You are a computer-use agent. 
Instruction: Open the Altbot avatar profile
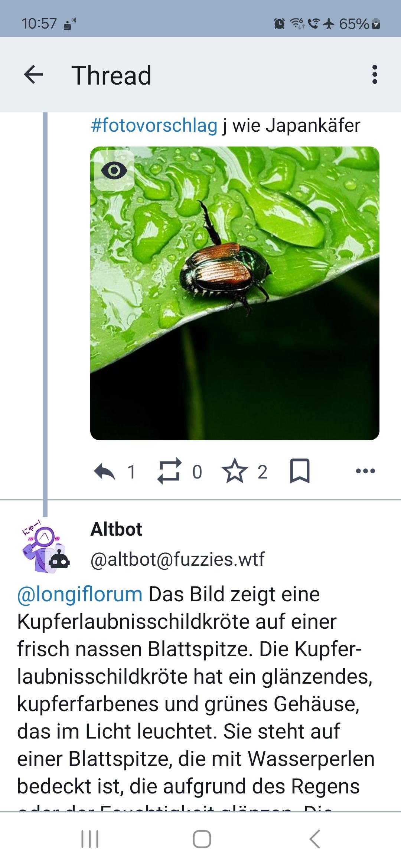point(45,547)
